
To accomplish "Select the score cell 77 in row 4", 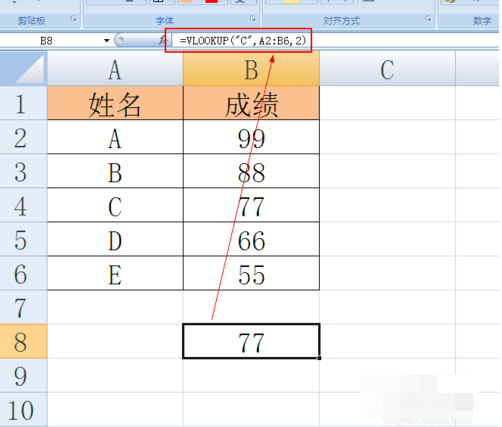I will 251,205.
